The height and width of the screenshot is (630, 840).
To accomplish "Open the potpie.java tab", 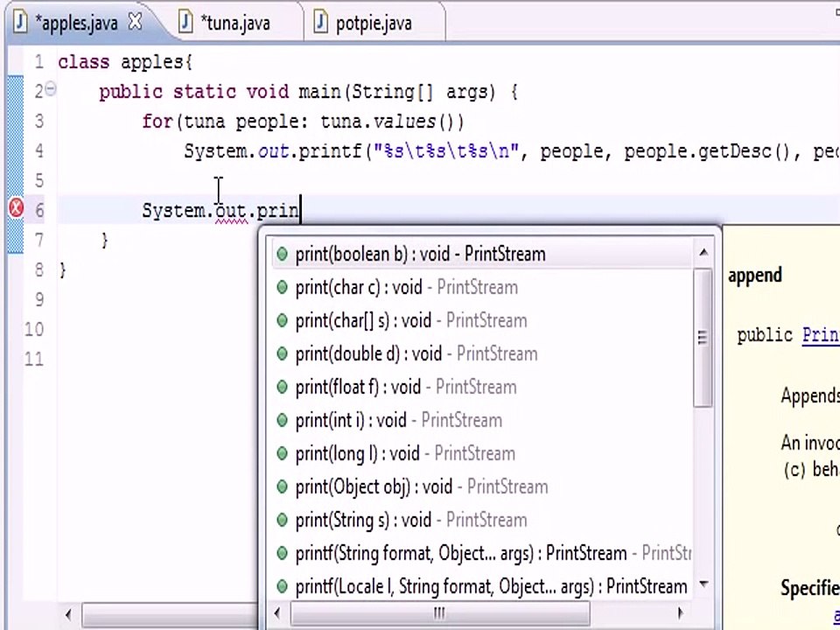I will 374,23.
